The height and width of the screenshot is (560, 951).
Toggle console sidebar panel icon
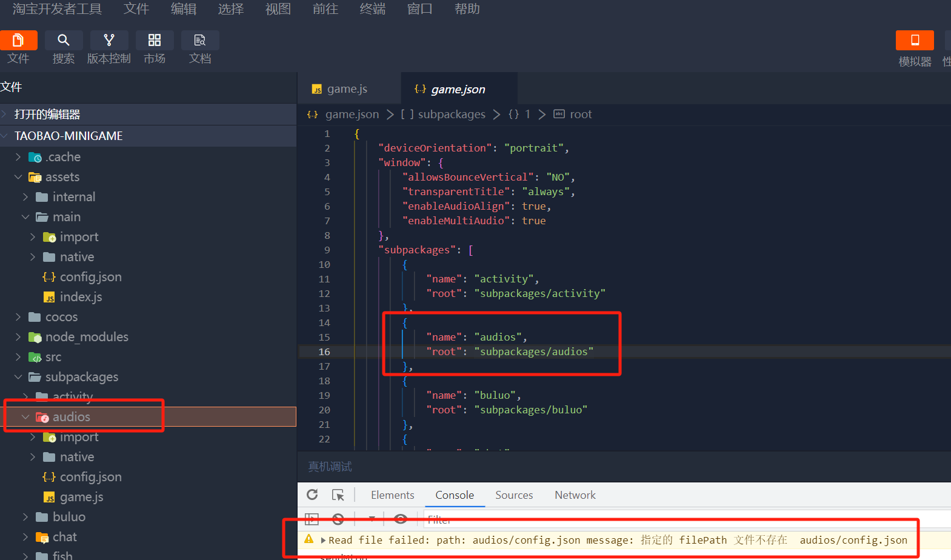tap(312, 519)
